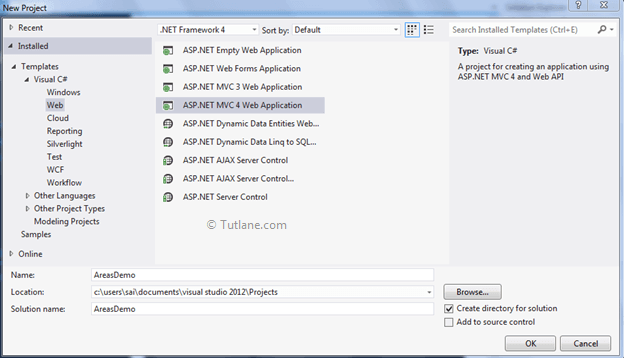Viewport: 624px width, 361px height.
Task: Select ASP.NET MVC 4 Web Application text
Action: point(242,105)
